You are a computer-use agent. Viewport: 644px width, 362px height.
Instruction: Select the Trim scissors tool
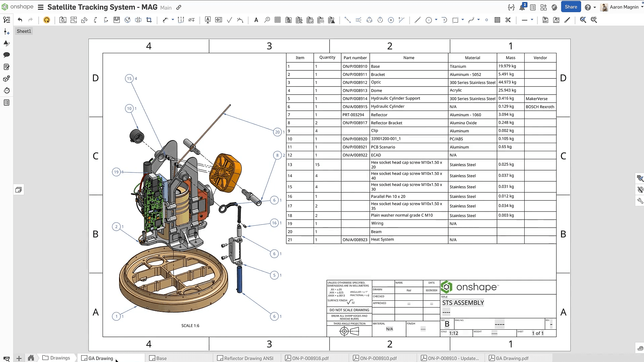[508, 20]
